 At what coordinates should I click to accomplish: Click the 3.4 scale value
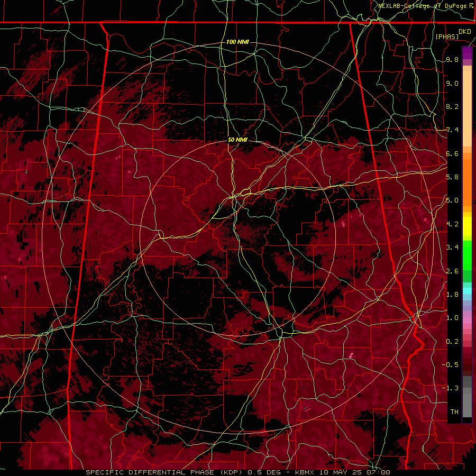point(452,248)
